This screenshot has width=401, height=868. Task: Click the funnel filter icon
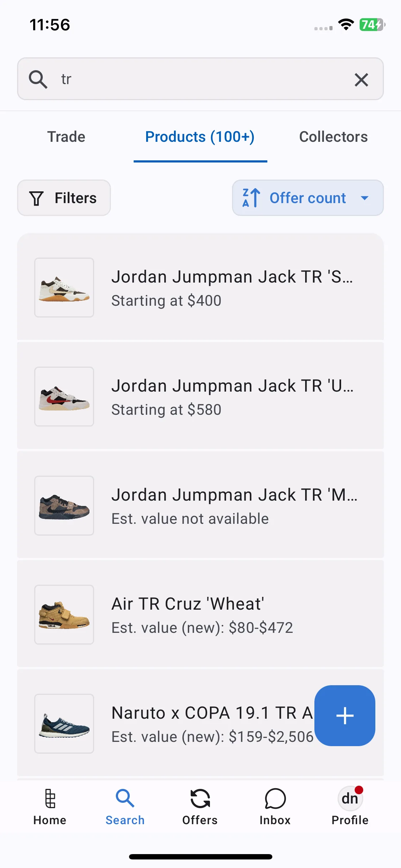(36, 198)
